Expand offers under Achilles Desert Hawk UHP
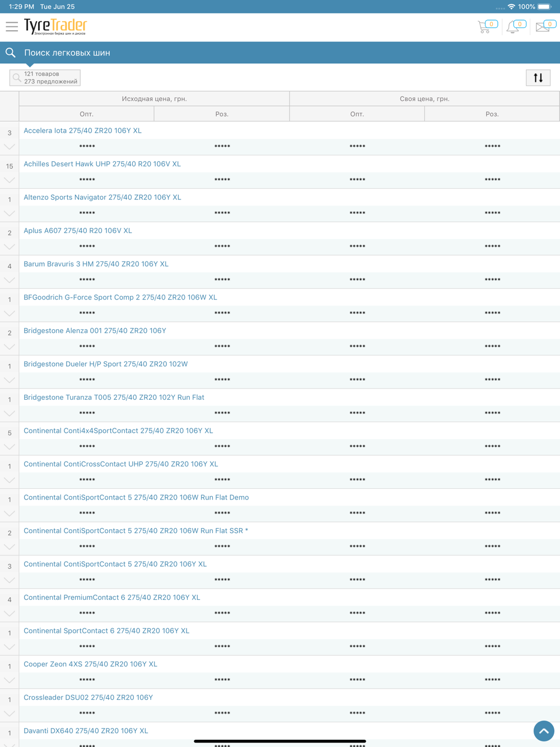This screenshot has width=560, height=747. tap(10, 180)
